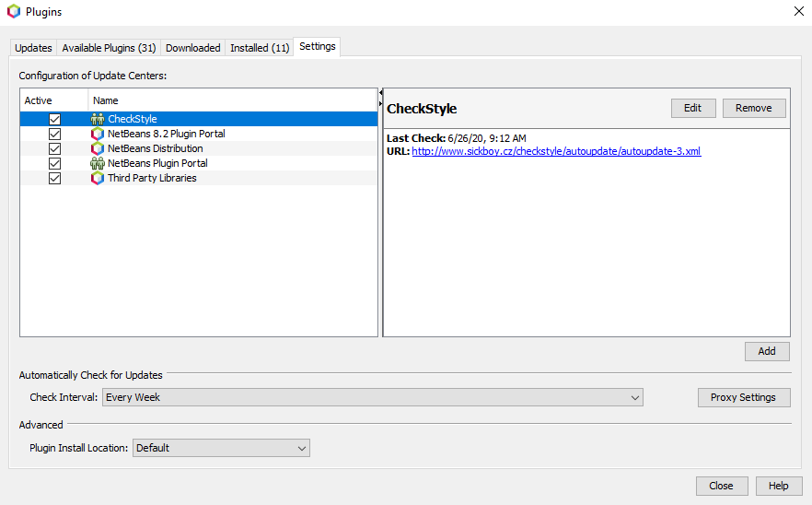Click the NetBeans logo in title bar
Screen dimensions: 812x505
tap(14, 11)
